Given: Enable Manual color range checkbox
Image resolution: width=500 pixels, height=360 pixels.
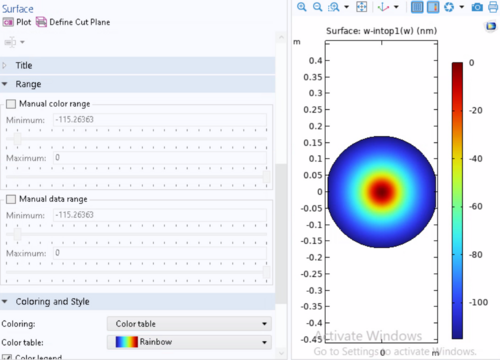Looking at the screenshot, I should (11, 104).
